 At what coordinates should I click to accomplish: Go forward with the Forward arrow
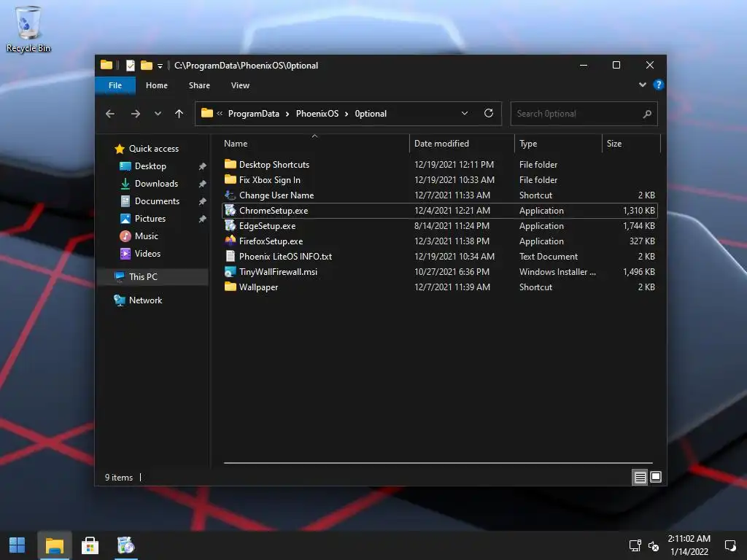tap(135, 114)
